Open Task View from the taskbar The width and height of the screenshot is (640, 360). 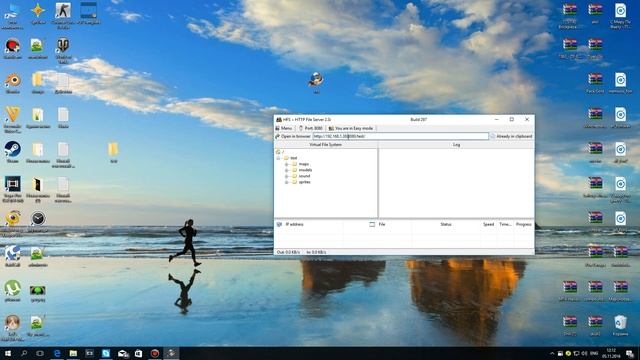point(40,353)
